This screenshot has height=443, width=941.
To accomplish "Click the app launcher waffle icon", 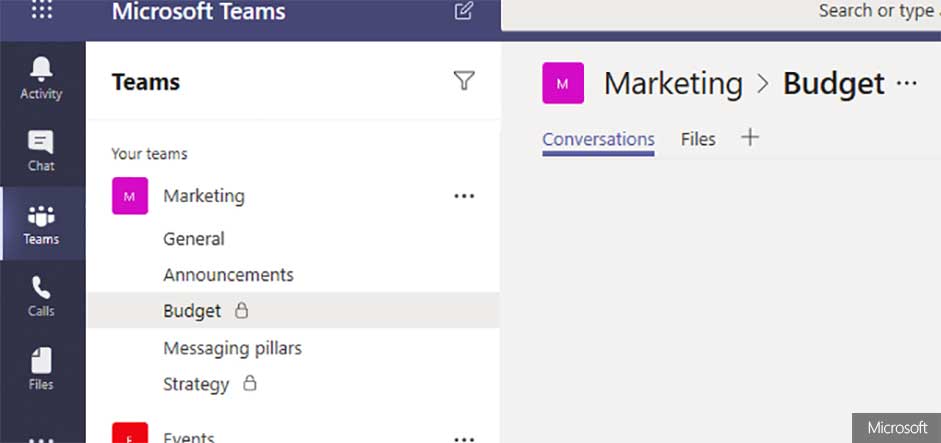I will click(x=42, y=11).
